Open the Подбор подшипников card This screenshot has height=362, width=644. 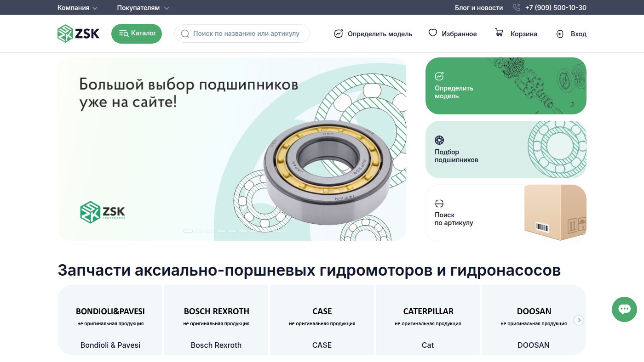click(506, 149)
